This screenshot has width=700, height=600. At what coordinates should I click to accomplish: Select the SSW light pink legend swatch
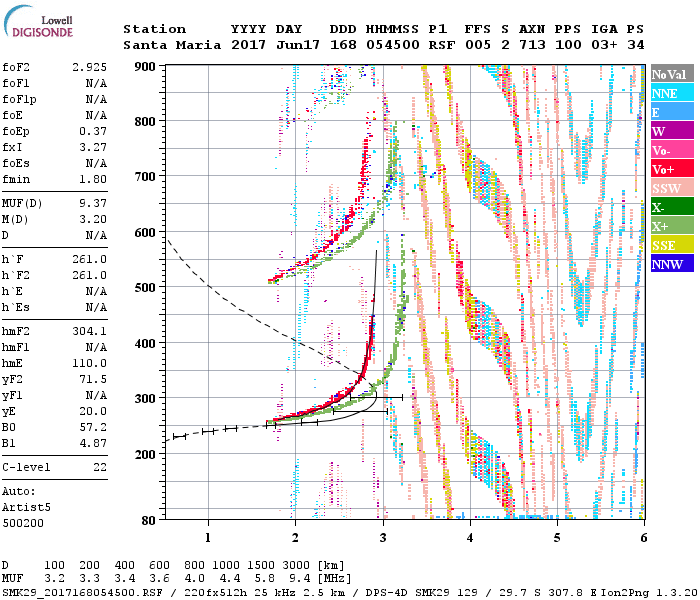(x=672, y=188)
